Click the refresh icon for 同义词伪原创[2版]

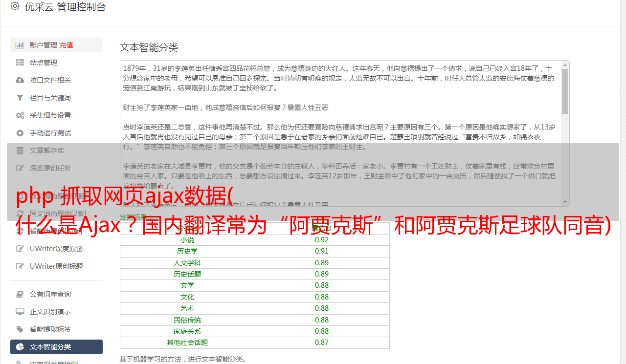20,214
